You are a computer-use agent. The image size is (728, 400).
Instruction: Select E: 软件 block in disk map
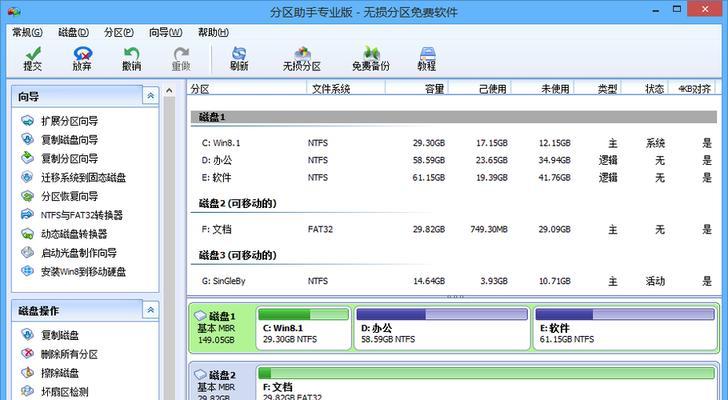tap(625, 328)
